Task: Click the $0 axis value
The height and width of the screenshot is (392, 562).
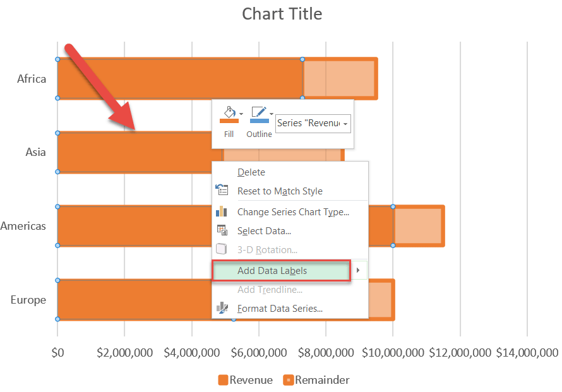Action: pyautogui.click(x=57, y=353)
